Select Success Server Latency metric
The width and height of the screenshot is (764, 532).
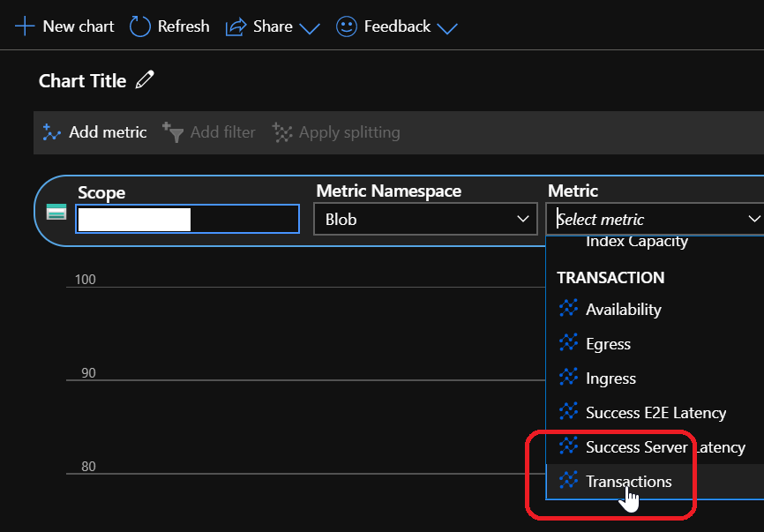click(x=665, y=447)
